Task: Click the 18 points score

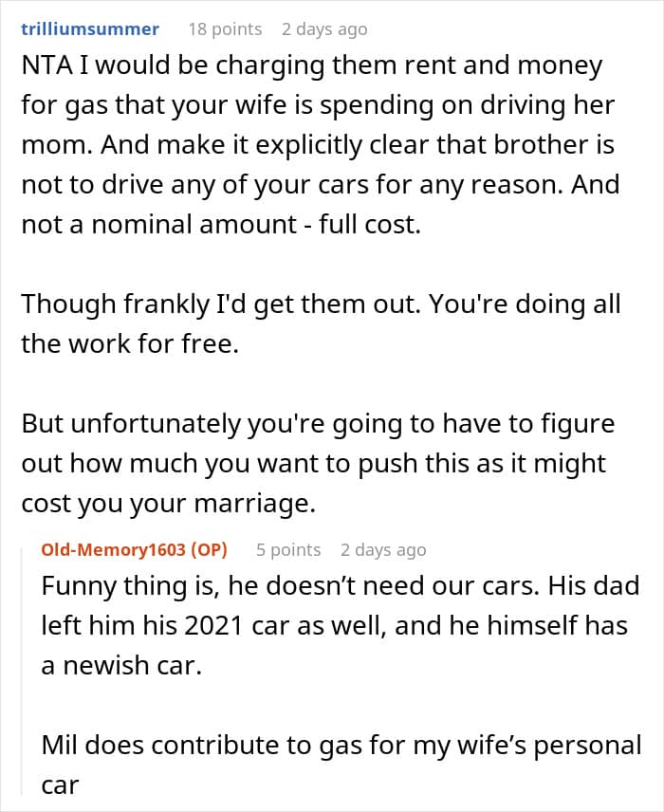Action: [x=225, y=29]
